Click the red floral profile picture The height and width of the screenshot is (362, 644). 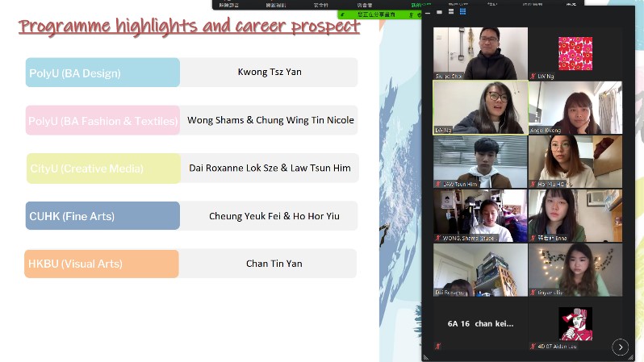[x=575, y=53]
